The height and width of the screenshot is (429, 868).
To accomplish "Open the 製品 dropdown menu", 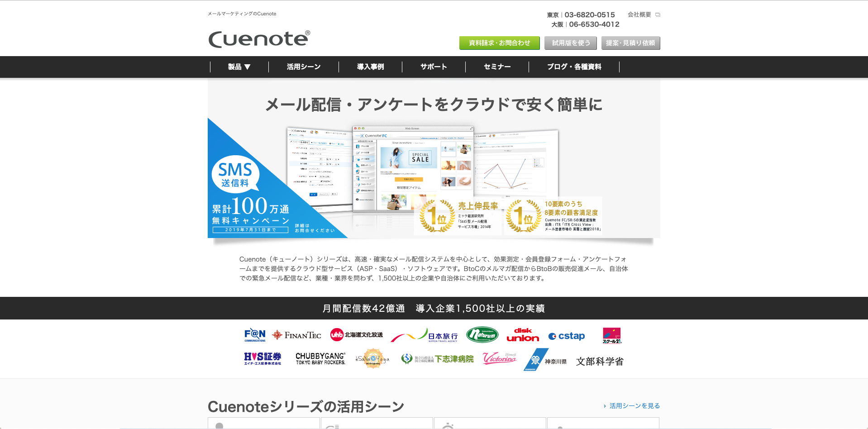I will 238,67.
